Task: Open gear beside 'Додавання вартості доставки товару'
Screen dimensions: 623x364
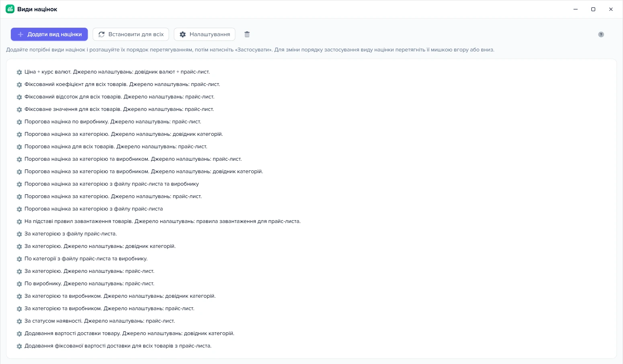Action: pos(19,334)
